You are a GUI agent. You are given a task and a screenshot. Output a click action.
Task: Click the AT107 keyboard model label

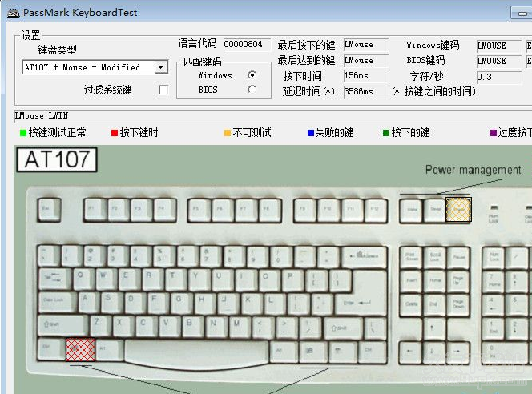pos(57,159)
